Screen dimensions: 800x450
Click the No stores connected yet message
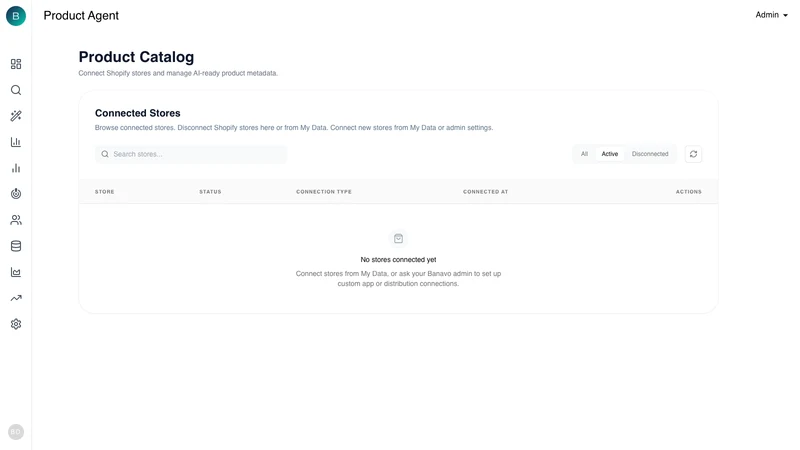(x=398, y=260)
